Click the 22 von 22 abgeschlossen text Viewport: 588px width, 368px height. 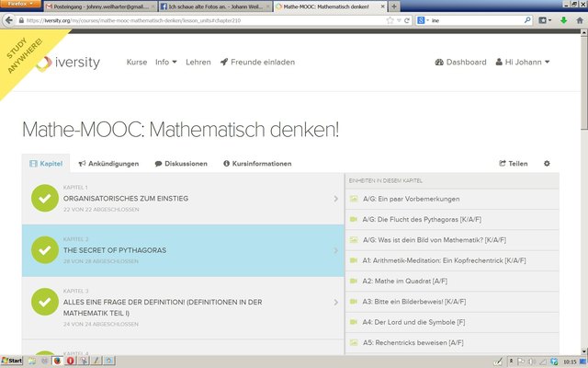(101, 210)
